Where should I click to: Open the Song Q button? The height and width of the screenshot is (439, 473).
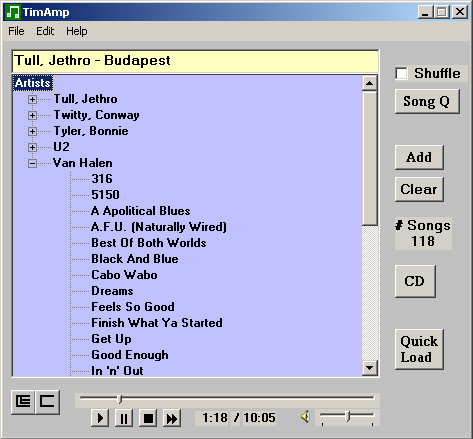pyautogui.click(x=427, y=101)
